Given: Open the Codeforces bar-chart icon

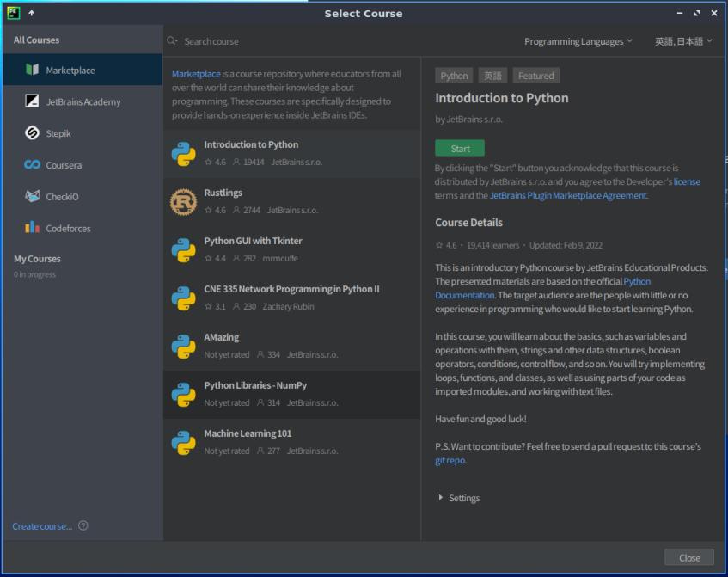Looking at the screenshot, I should tap(32, 227).
